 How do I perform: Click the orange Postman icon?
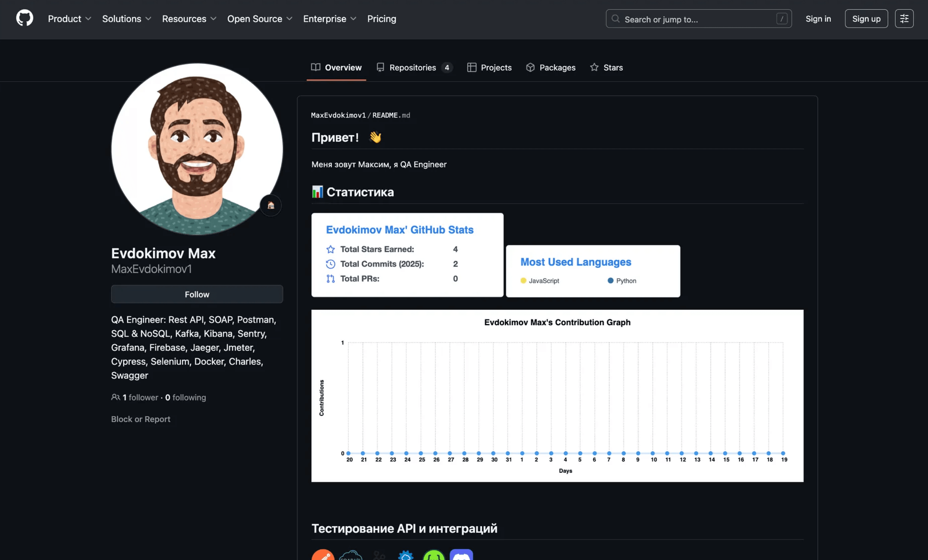coord(323,555)
